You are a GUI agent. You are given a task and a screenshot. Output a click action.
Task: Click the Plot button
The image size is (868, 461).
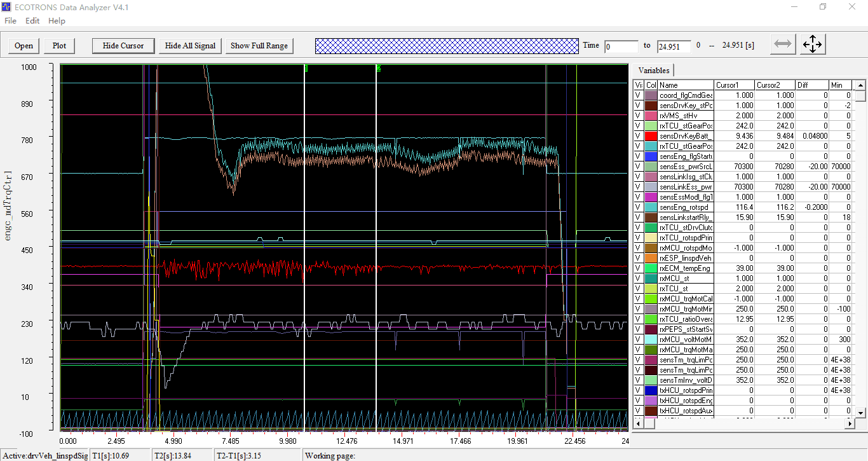[x=59, y=45]
